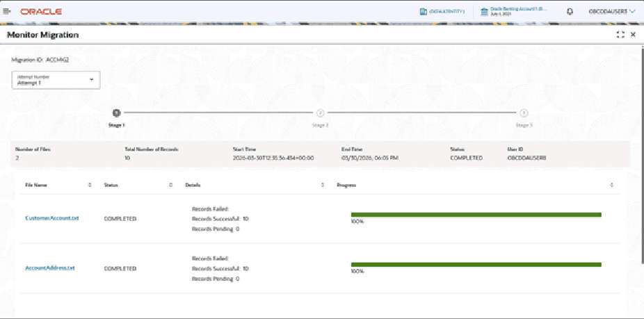Image resolution: width=644 pixels, height=319 pixels.
Task: Click the Number of Files label
Action: coord(33,149)
